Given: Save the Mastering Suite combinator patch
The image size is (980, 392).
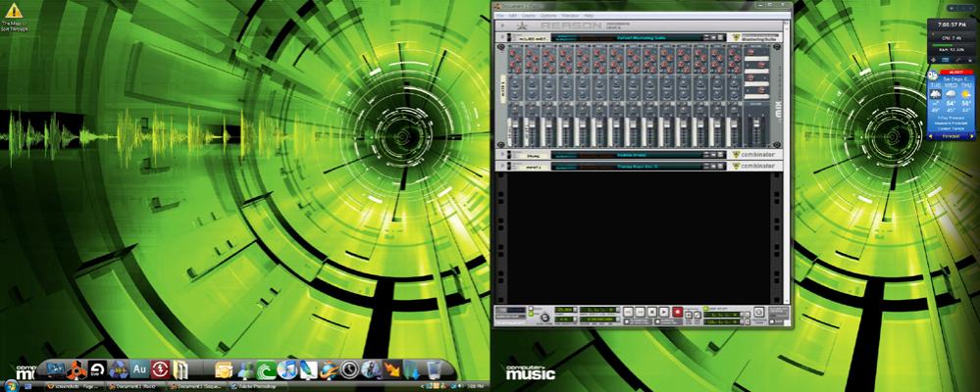Looking at the screenshot, I should pos(720,37).
